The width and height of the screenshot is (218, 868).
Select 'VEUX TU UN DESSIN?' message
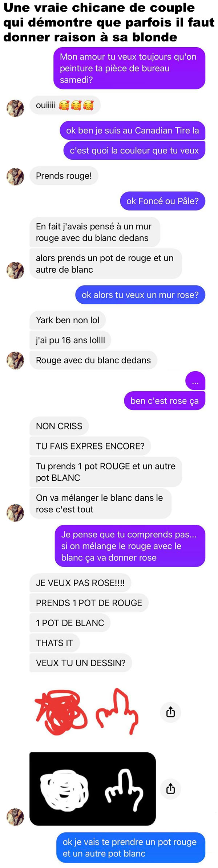[x=81, y=663]
